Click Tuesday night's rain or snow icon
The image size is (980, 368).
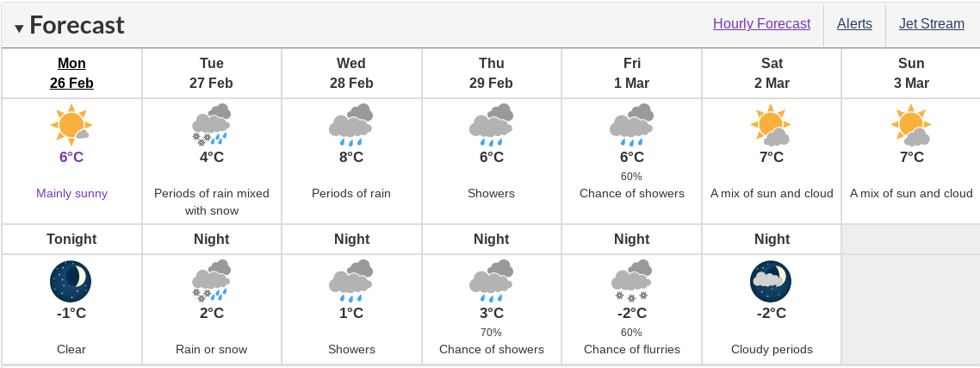coord(211,280)
